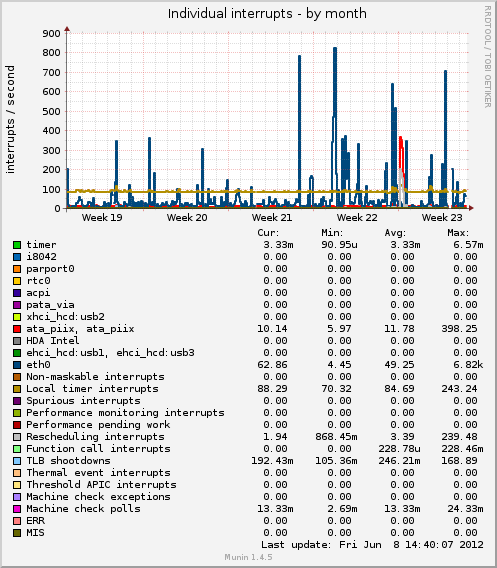Click the ERR legend swatch
This screenshot has width=497, height=568.
pyautogui.click(x=17, y=521)
